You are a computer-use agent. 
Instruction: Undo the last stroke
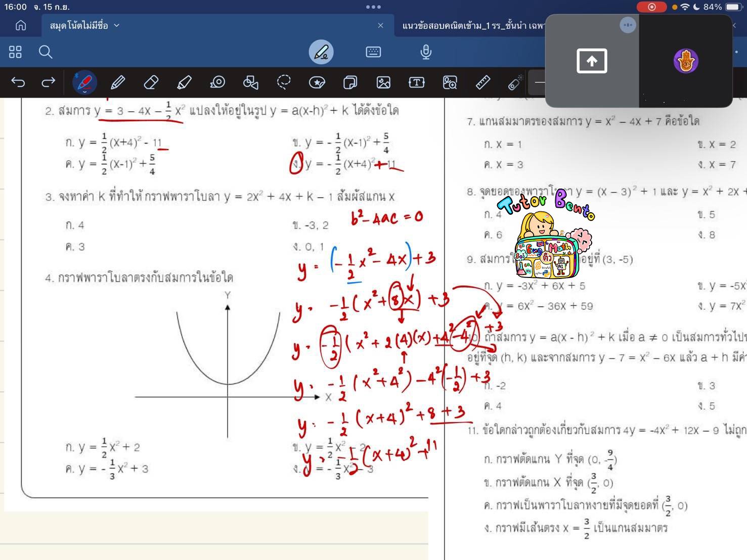(19, 82)
